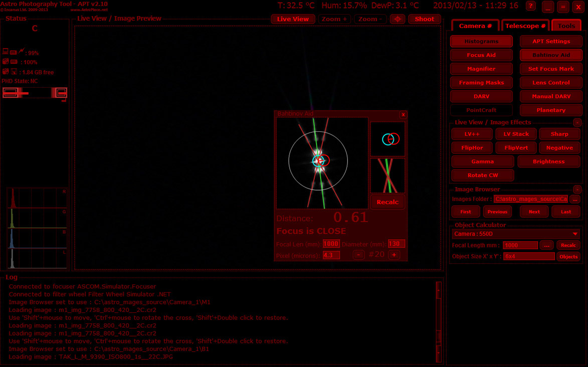588x367 pixels.
Task: Click the laptop battery status icon
Action: pyautogui.click(x=6, y=52)
